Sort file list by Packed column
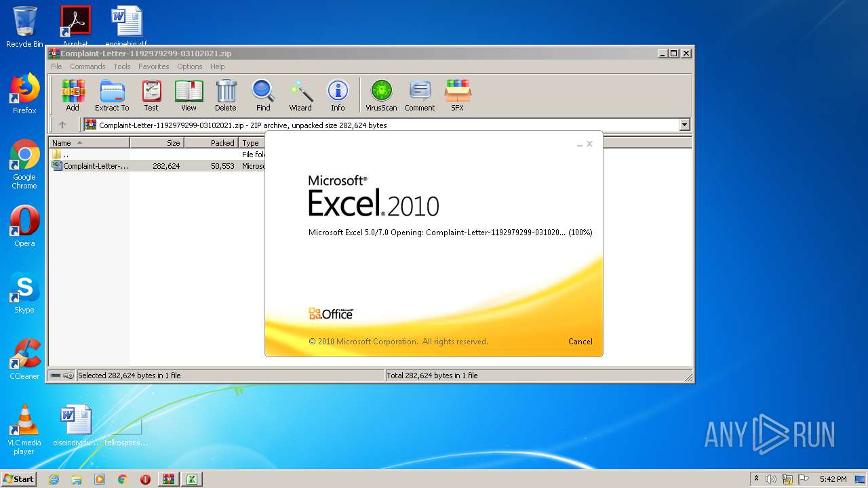This screenshot has width=868, height=488. [x=212, y=143]
